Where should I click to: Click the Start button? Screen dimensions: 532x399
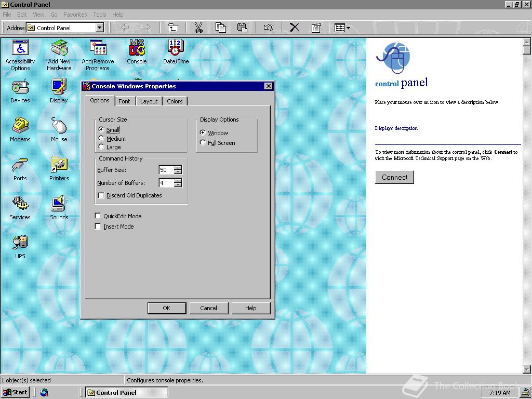pyautogui.click(x=15, y=393)
